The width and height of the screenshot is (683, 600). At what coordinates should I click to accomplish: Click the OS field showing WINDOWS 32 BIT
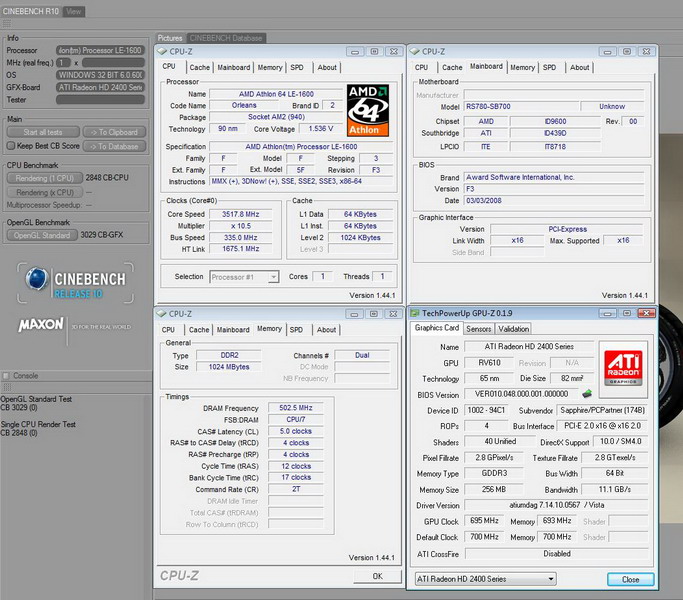click(x=100, y=75)
